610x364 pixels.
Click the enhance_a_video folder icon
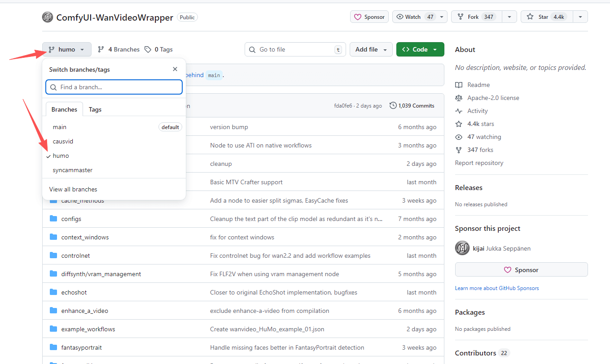click(x=53, y=311)
